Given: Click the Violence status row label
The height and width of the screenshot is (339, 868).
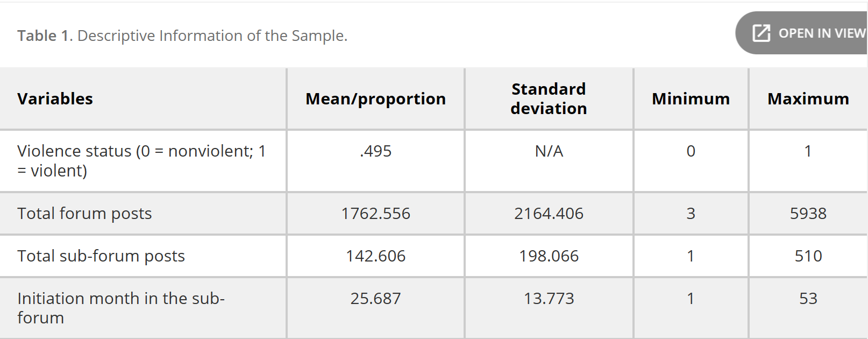Looking at the screenshot, I should coord(141,161).
